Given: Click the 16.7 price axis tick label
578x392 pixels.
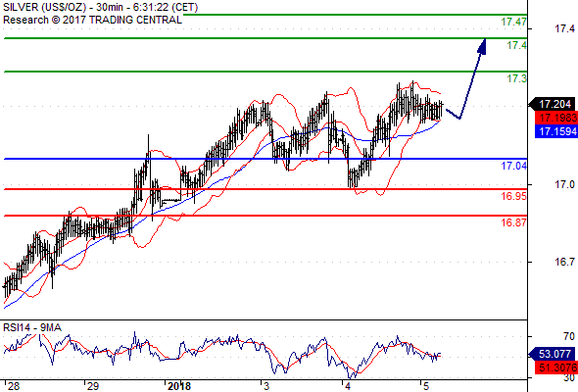Looking at the screenshot, I should (x=564, y=263).
